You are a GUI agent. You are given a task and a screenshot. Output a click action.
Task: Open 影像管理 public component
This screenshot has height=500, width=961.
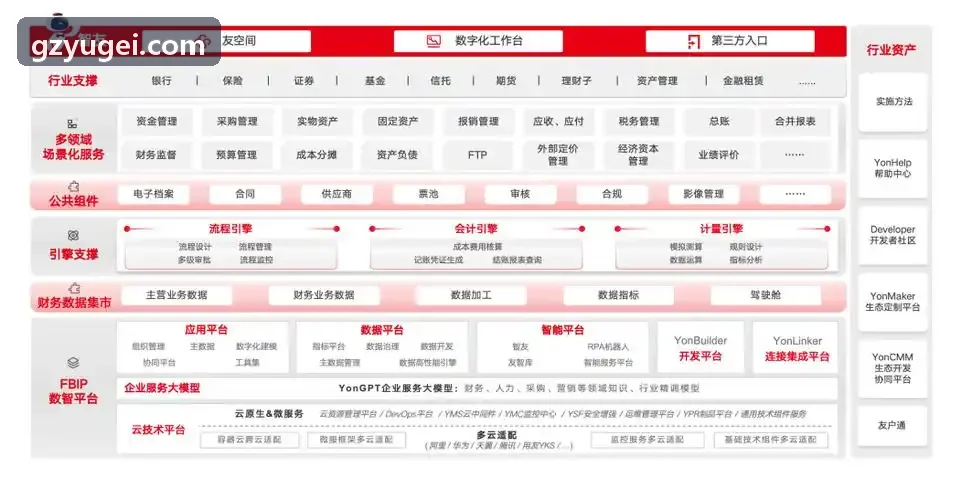pos(704,194)
